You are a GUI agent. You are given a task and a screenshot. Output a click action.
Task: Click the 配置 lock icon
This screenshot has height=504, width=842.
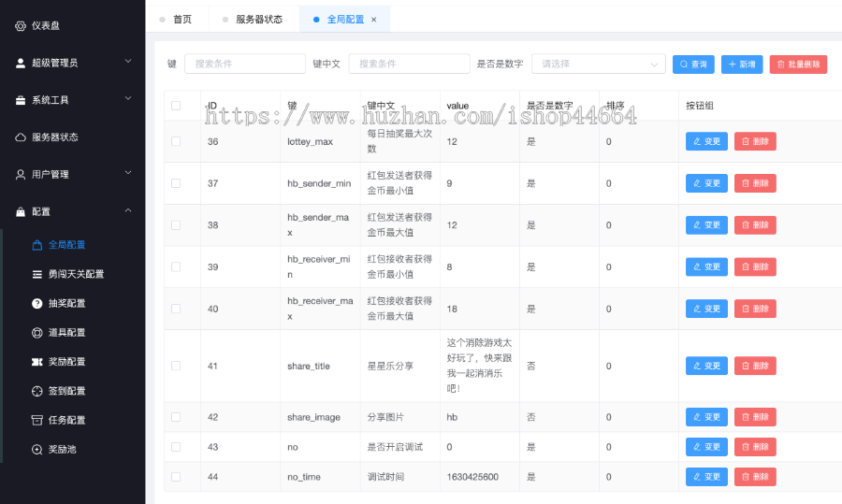click(x=21, y=211)
